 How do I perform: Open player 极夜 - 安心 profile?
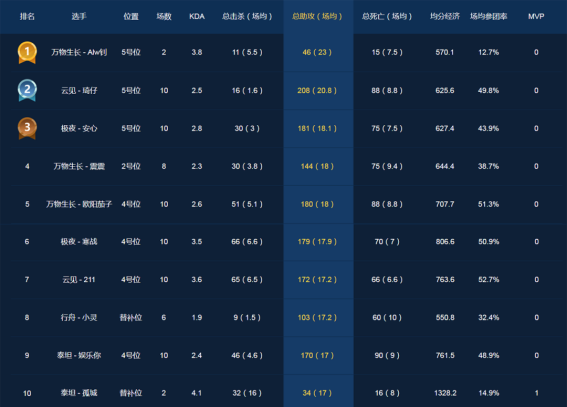79,128
